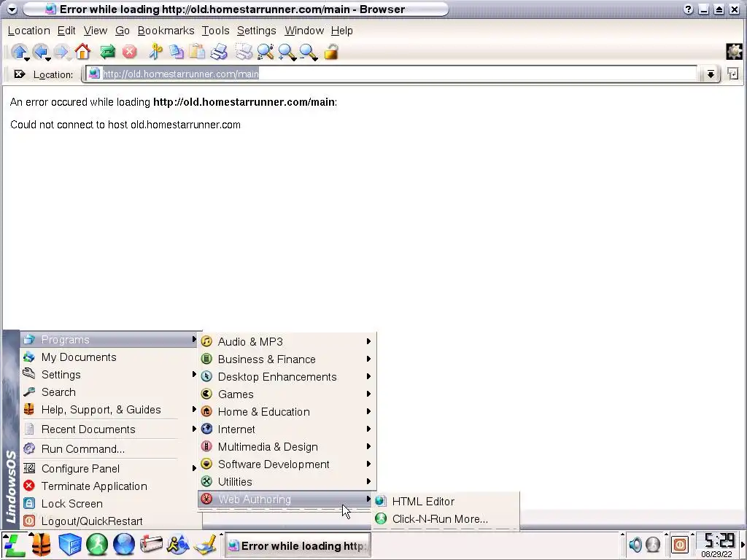Screen dimensions: 747x560
Task: Open the window menu arrow in title bar
Action: pos(12,9)
